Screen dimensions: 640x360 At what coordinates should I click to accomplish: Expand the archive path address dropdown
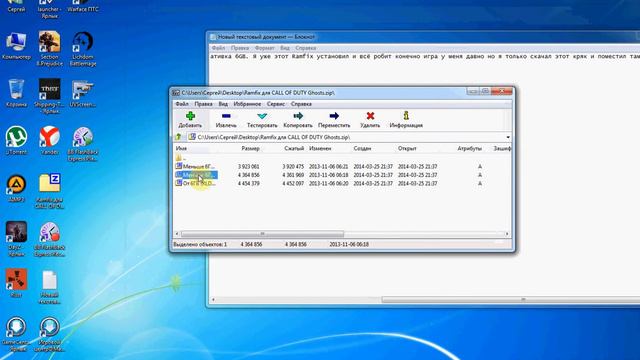(x=508, y=137)
